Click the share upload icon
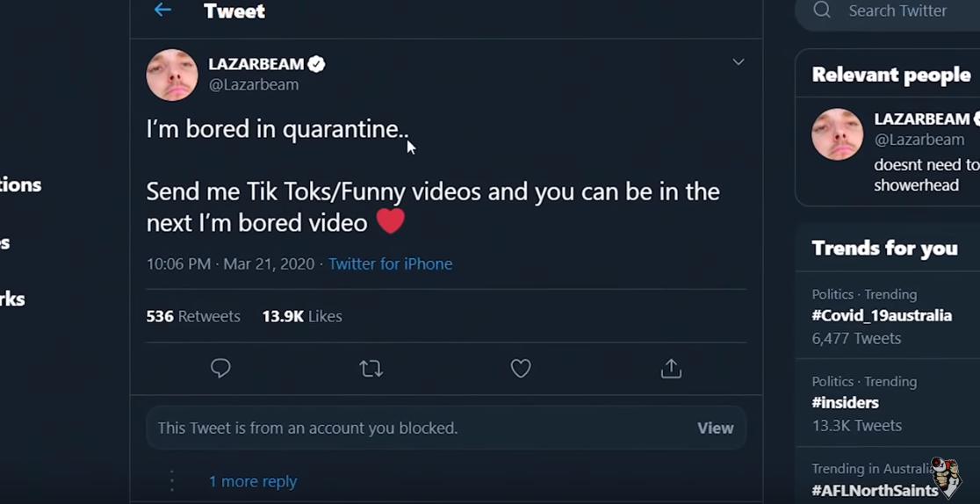This screenshot has width=980, height=504. tap(671, 369)
